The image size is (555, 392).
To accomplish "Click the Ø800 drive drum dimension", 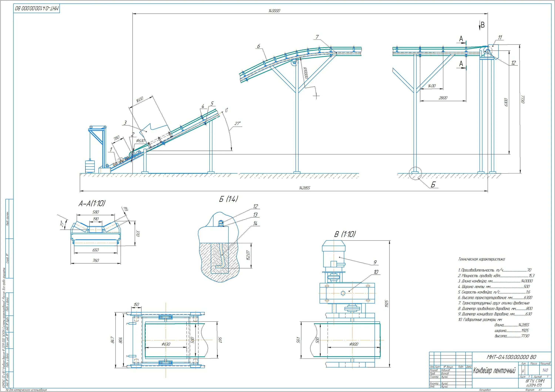I will 354,344.
